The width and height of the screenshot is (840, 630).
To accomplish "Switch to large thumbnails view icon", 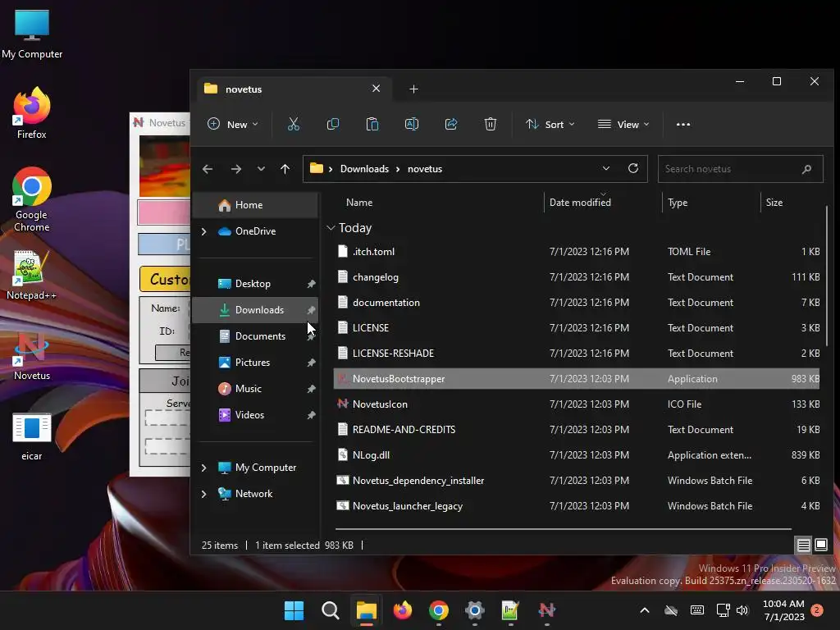I will tap(820, 546).
